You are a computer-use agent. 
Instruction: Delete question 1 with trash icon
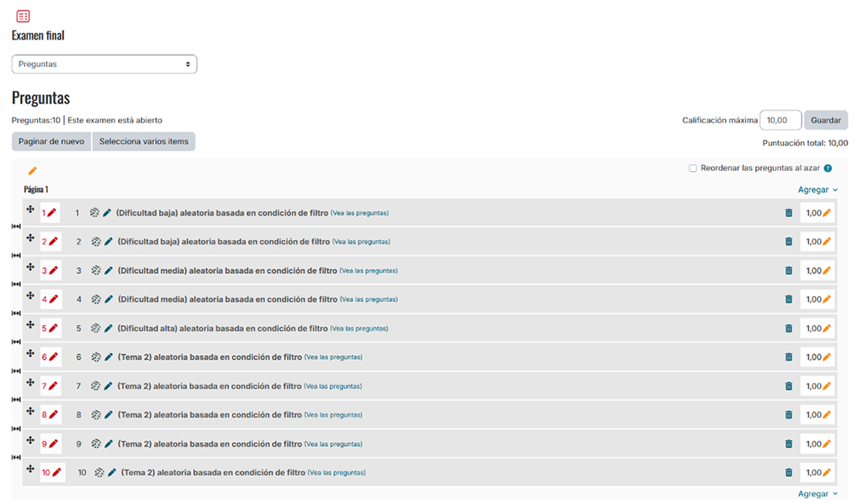(x=788, y=213)
